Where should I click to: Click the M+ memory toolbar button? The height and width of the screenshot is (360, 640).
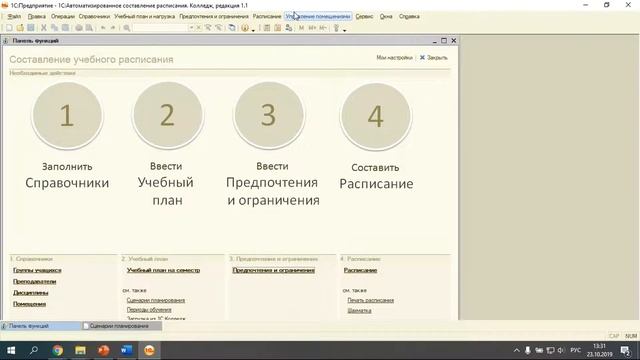312,28
